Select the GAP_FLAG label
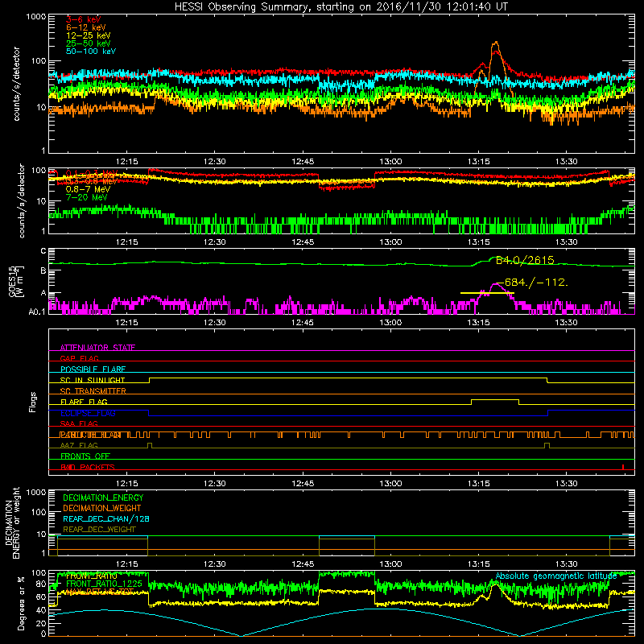644x644 pixels. (79, 358)
